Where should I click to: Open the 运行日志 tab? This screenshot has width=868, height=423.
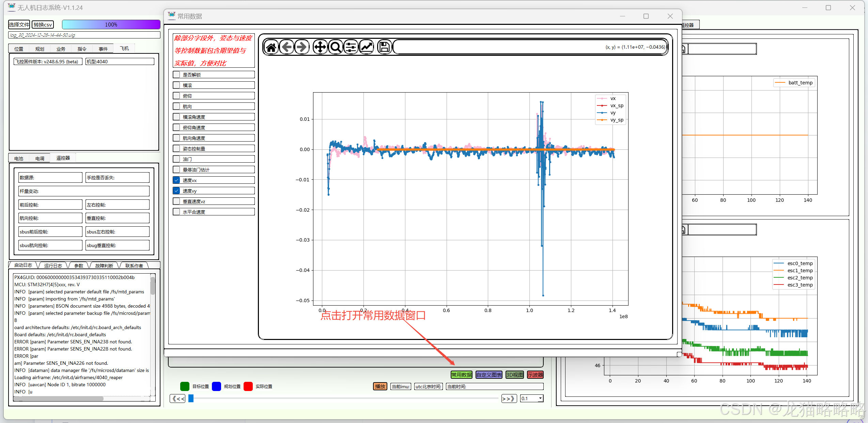click(53, 265)
